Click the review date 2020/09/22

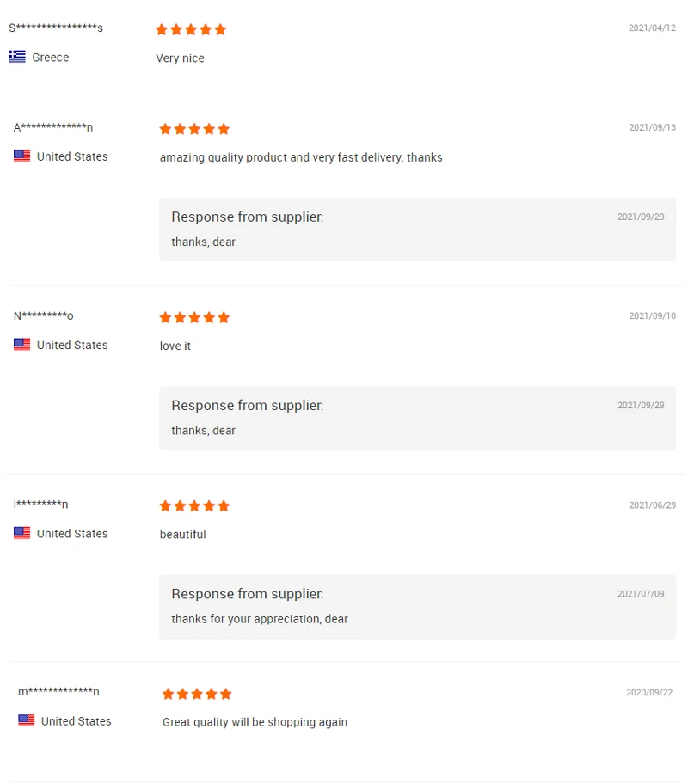pos(649,693)
